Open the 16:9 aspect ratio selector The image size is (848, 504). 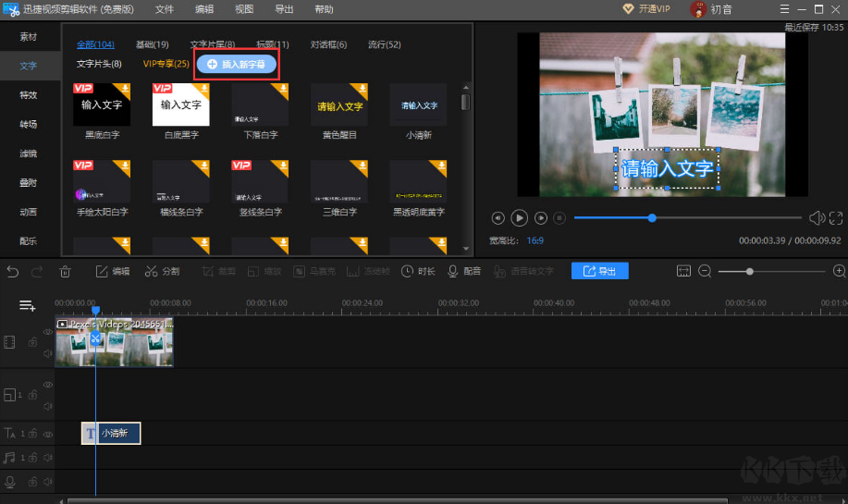(x=535, y=240)
